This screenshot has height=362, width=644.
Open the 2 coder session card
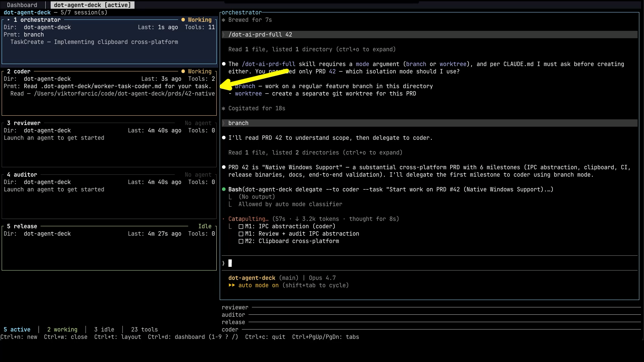click(x=109, y=93)
